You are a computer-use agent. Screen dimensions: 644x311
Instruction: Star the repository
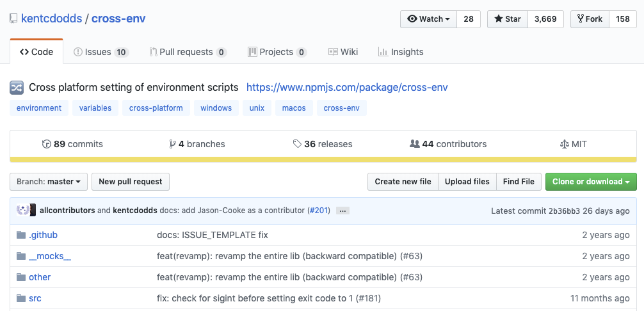[507, 19]
